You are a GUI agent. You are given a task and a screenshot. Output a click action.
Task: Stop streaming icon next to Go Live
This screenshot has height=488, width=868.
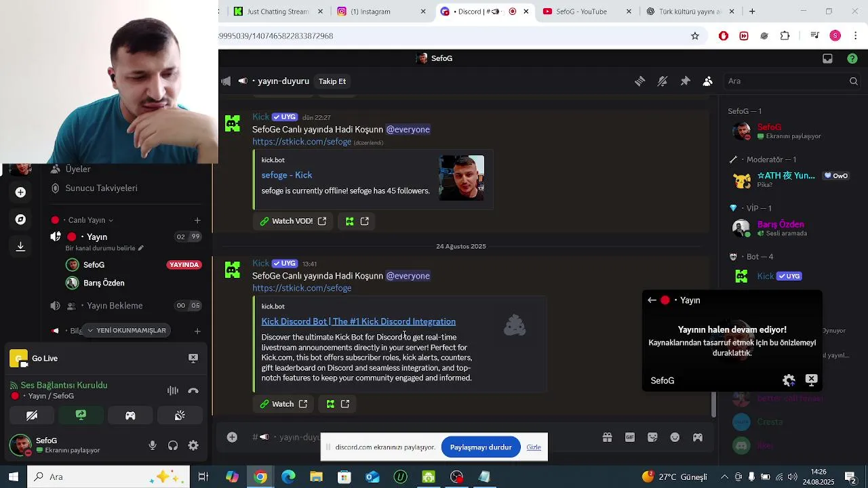point(193,358)
